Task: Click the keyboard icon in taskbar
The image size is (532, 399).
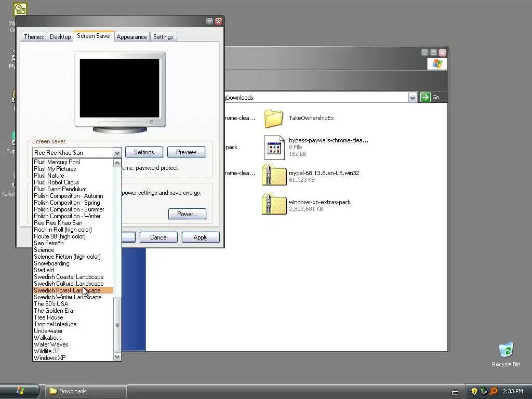Action: [455, 392]
